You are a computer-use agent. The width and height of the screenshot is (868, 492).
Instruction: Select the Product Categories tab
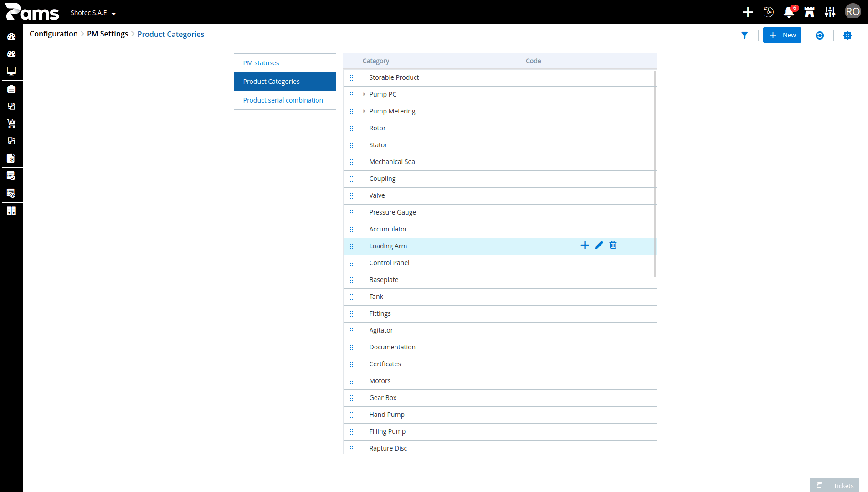tap(285, 82)
